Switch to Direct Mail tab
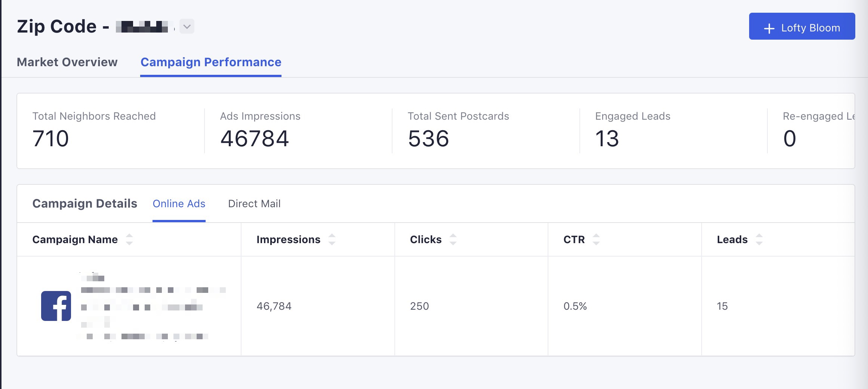 point(254,204)
